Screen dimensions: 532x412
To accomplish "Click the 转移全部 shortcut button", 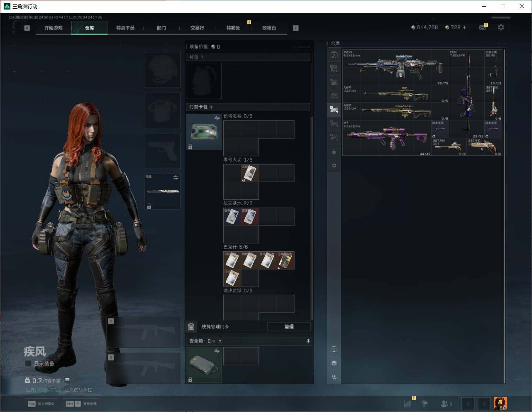I will point(81,404).
